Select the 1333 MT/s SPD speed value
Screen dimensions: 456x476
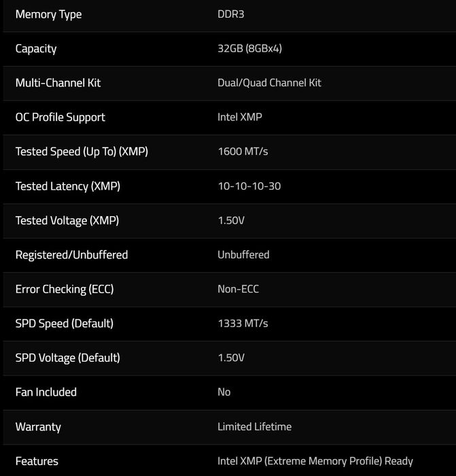pyautogui.click(x=243, y=323)
